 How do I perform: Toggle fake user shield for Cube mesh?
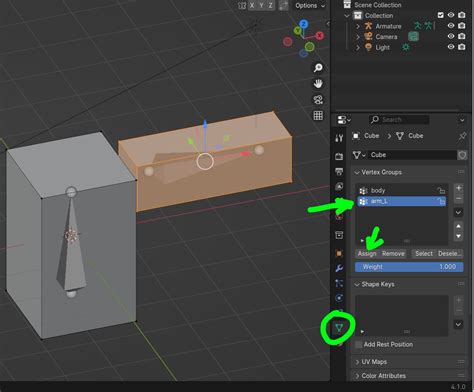(462, 155)
